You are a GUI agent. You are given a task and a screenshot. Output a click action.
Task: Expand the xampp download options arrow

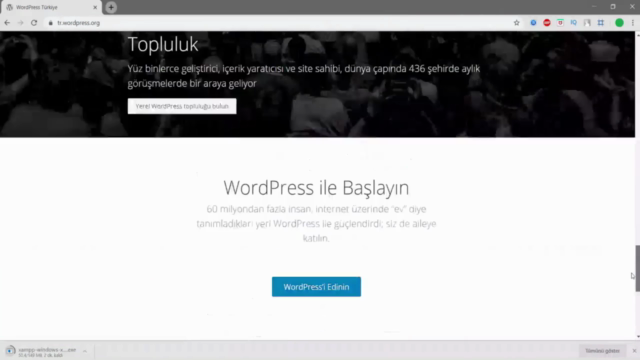85,351
